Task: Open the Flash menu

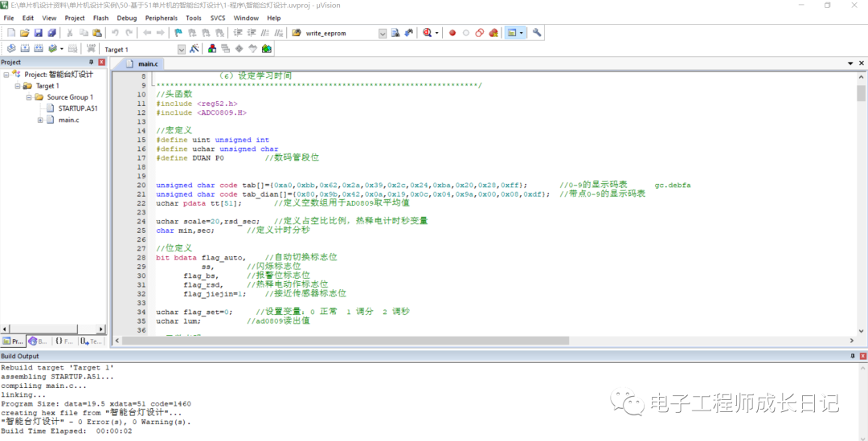Action: pyautogui.click(x=100, y=18)
